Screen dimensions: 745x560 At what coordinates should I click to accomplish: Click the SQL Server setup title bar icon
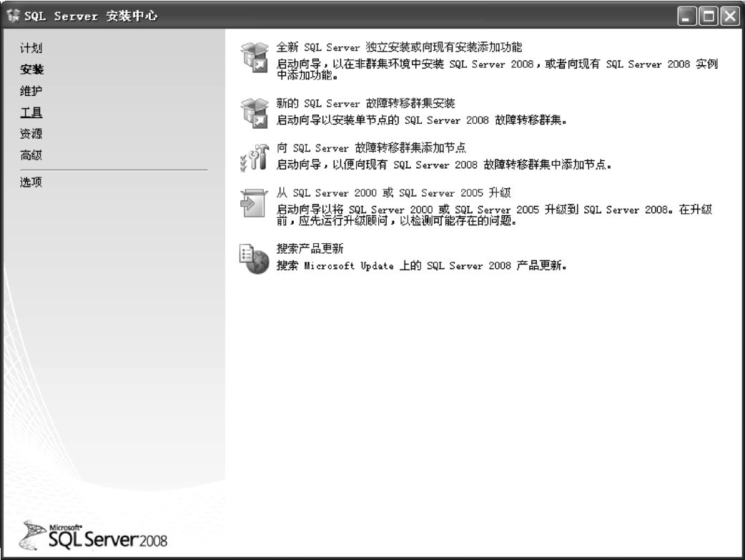pos(13,16)
